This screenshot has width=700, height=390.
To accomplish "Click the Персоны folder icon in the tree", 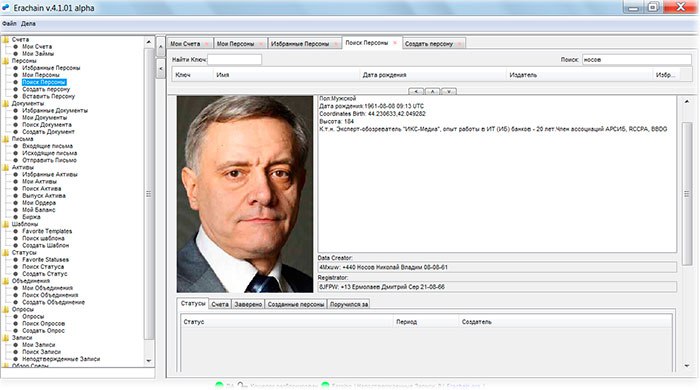I will tap(5, 61).
